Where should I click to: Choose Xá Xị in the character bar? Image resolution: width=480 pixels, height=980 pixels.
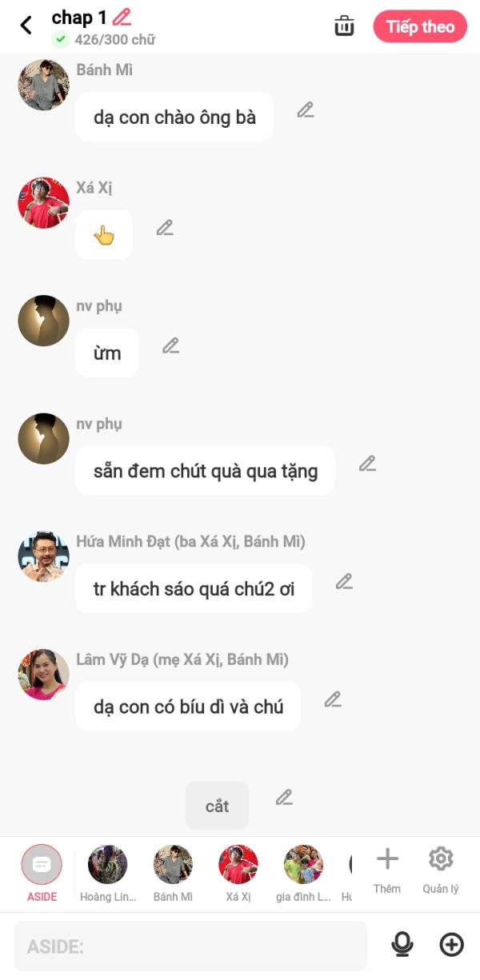238,874
